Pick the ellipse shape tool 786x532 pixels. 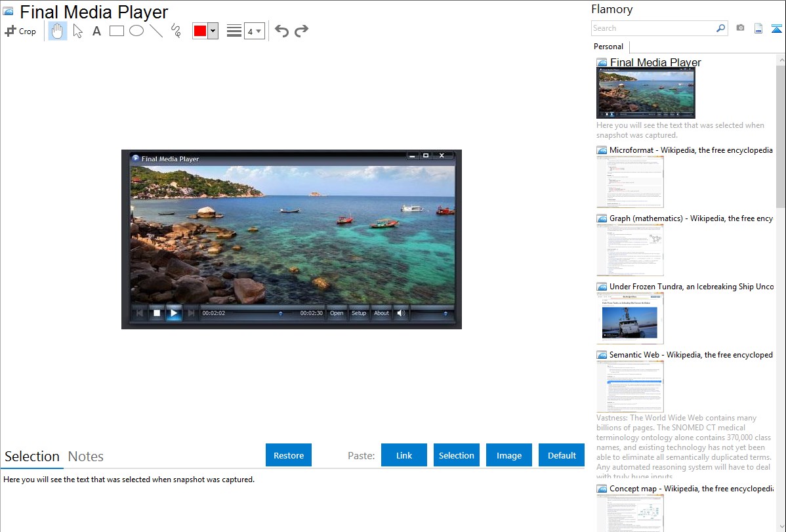click(x=136, y=31)
